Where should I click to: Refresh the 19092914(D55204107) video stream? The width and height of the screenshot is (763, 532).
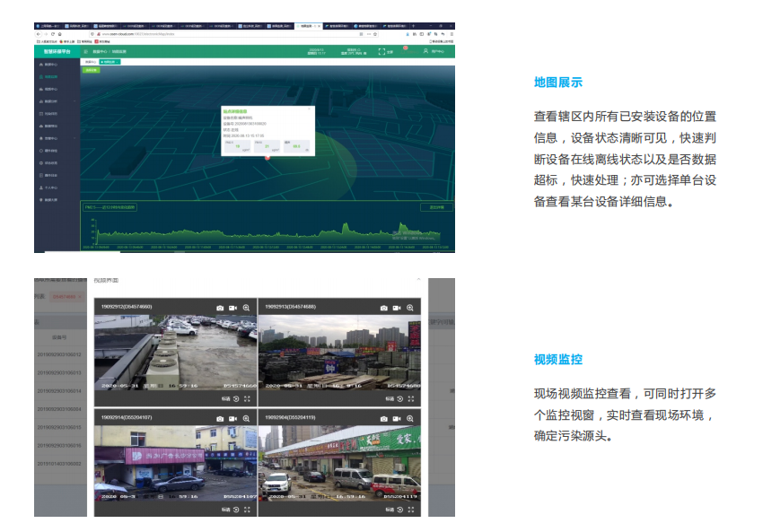click(x=236, y=510)
